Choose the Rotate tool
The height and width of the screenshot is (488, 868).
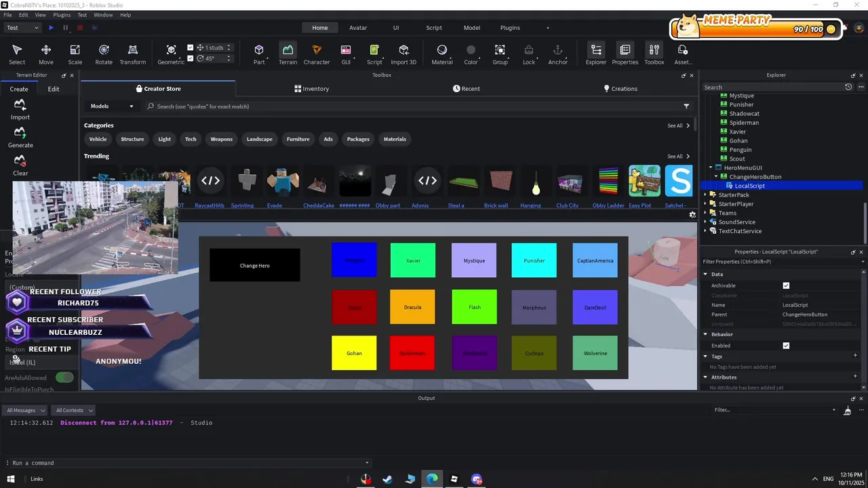pos(104,54)
